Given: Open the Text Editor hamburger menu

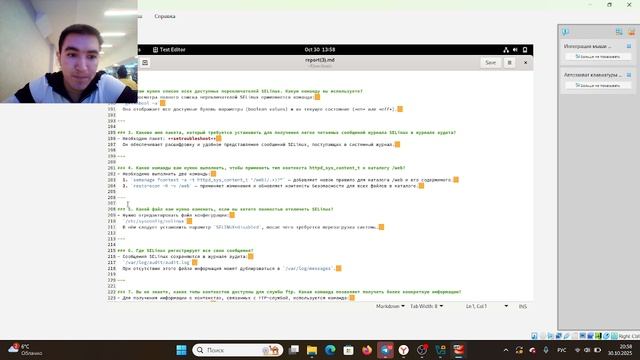Looking at the screenshot, I should (x=509, y=62).
